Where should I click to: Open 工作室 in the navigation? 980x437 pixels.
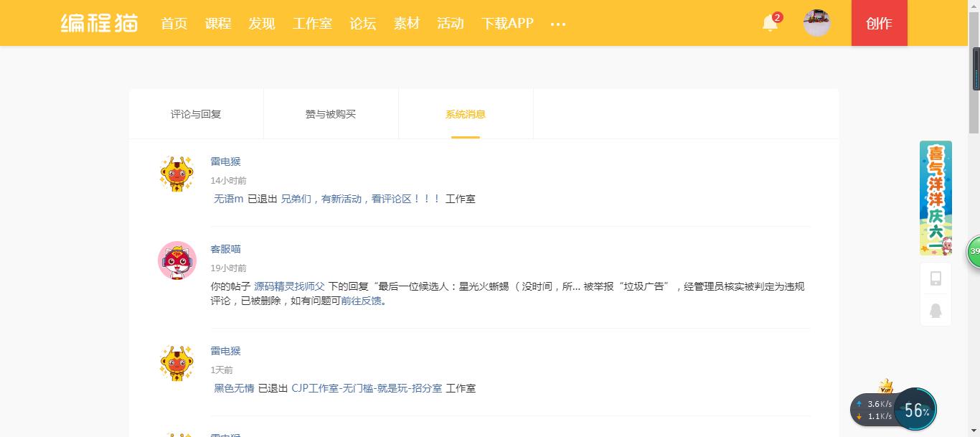click(312, 23)
